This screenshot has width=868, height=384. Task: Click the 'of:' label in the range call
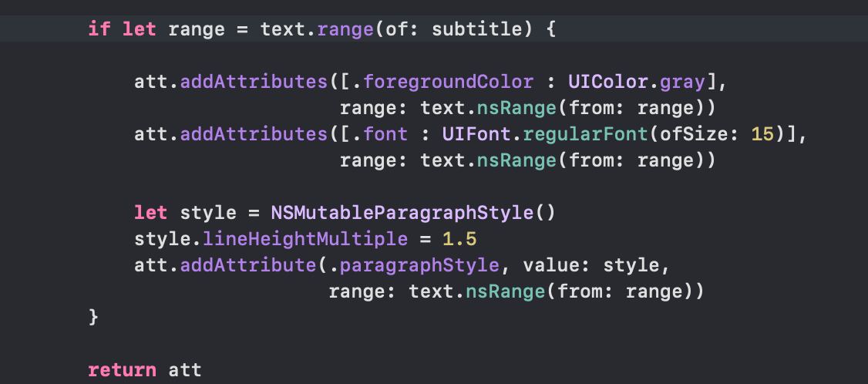[x=402, y=29]
